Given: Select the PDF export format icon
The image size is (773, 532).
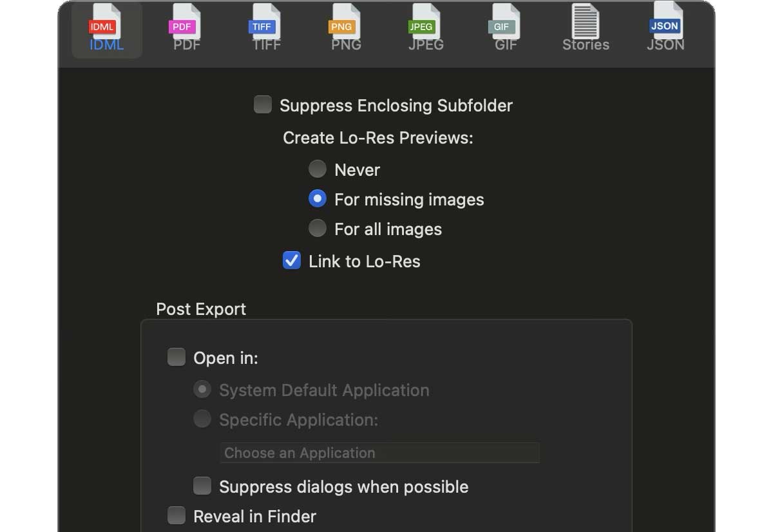Looking at the screenshot, I should click(185, 26).
